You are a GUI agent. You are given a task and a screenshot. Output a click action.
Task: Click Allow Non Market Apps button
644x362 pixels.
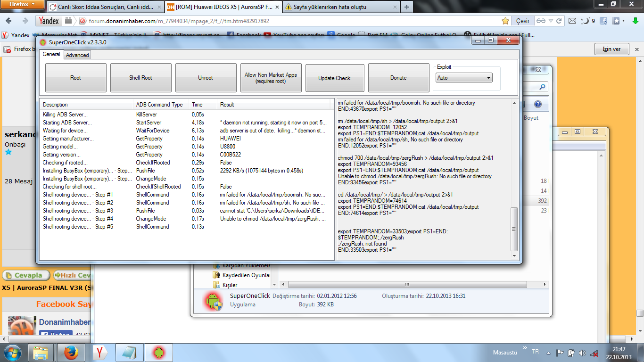pos(271,78)
